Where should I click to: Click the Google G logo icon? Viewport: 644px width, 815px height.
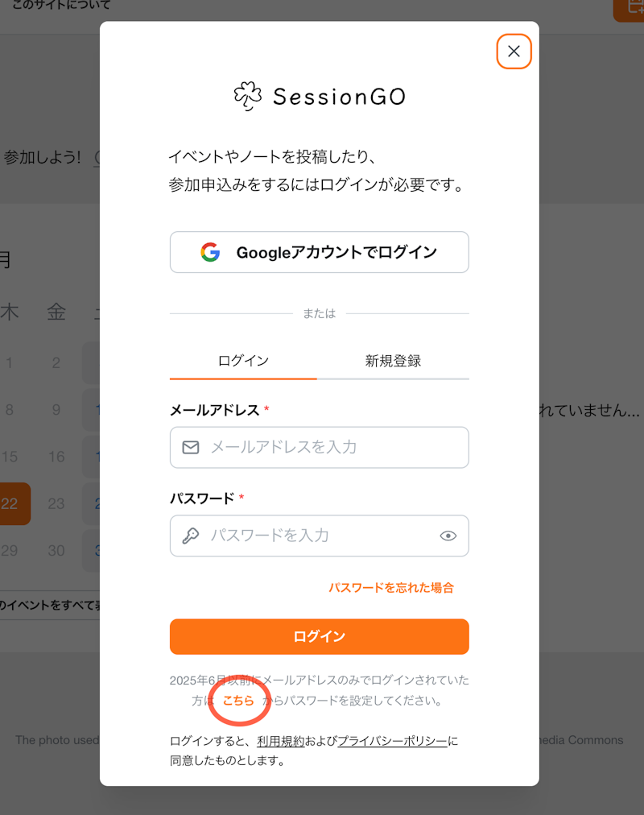coord(210,252)
